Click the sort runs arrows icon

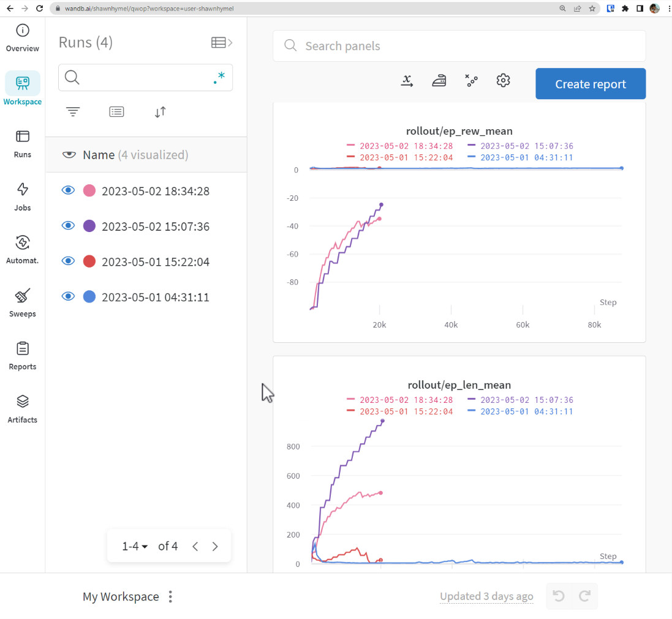[x=160, y=112]
